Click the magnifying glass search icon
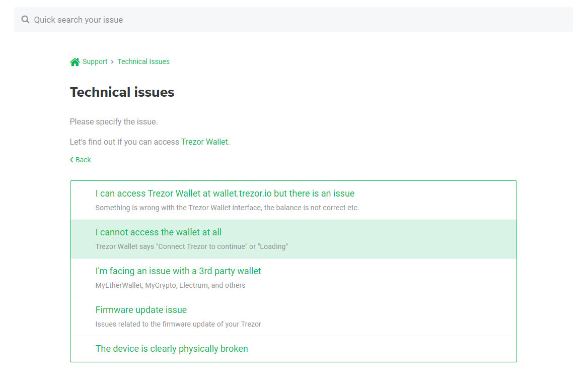588x381 pixels. 25,20
